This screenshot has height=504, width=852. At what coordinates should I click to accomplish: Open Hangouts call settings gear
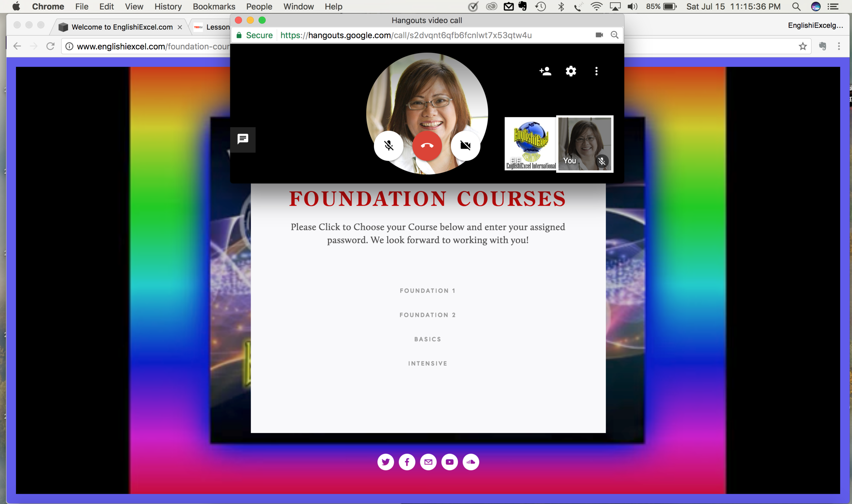click(x=571, y=71)
